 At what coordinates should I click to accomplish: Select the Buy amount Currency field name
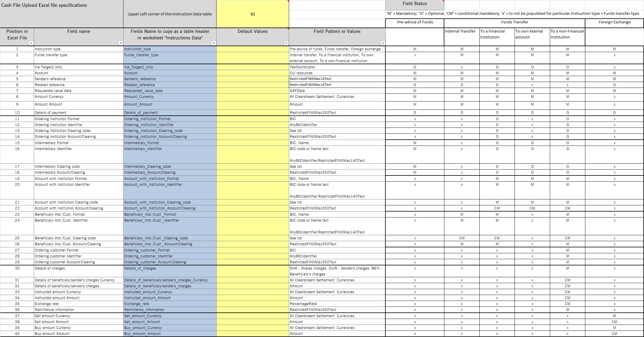pos(79,328)
